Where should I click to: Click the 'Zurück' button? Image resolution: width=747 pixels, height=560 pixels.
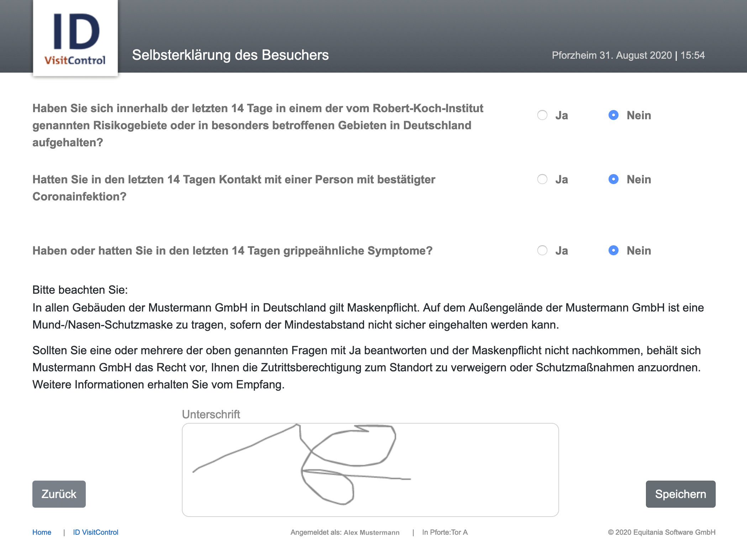[59, 493]
